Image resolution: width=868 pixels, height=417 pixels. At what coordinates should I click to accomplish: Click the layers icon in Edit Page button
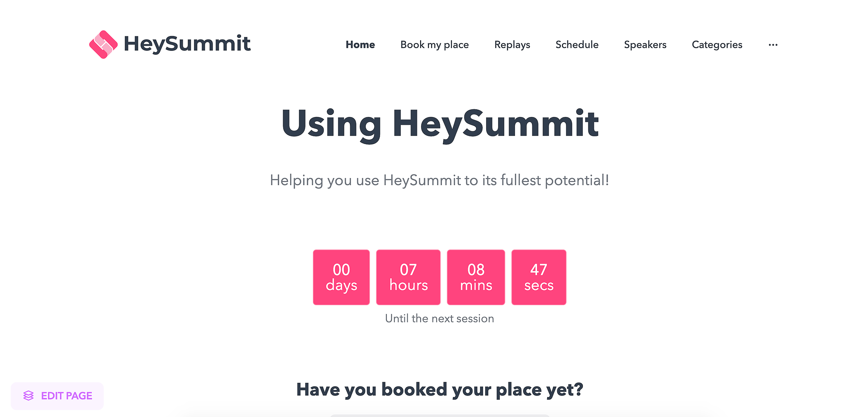28,396
